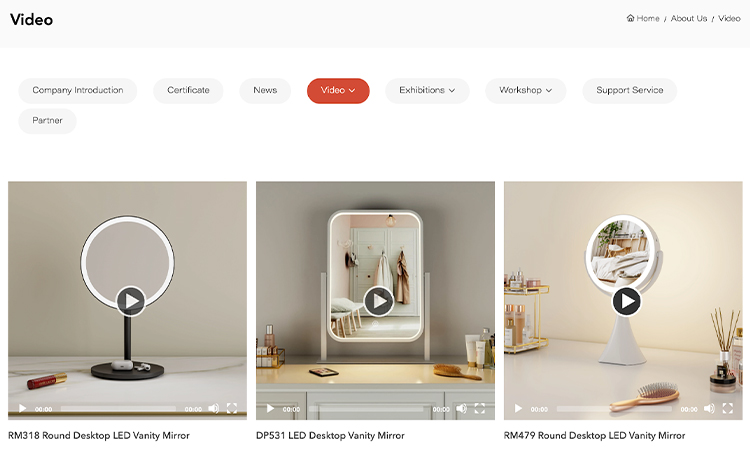Seek on the DP531 video progress bar
Image resolution: width=750 pixels, height=450 pixels.
point(366,409)
